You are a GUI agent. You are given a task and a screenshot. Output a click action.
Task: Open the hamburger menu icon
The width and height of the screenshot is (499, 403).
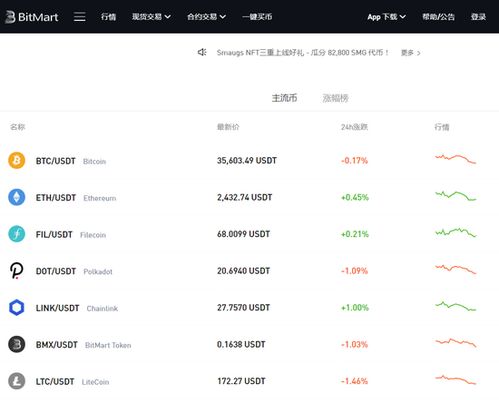[79, 17]
